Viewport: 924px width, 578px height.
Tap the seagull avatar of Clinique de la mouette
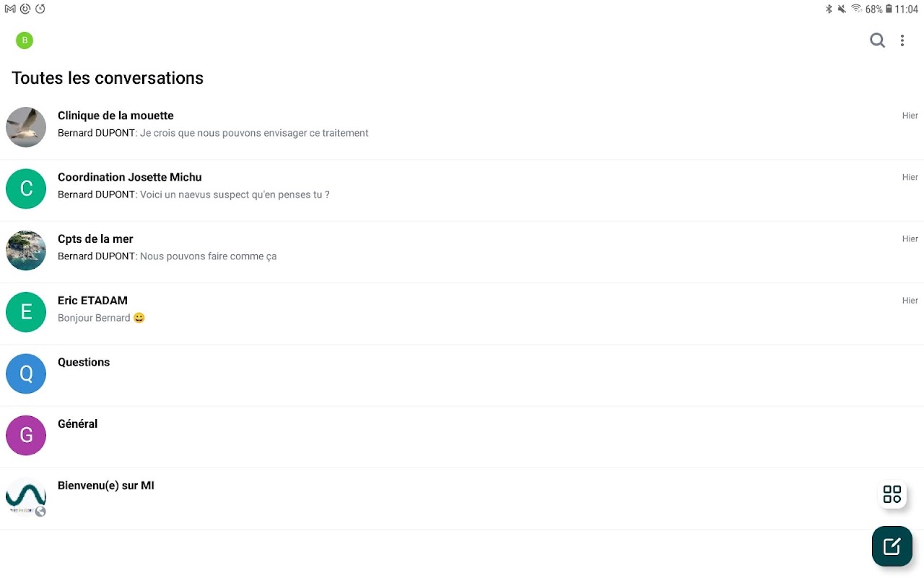[26, 127]
